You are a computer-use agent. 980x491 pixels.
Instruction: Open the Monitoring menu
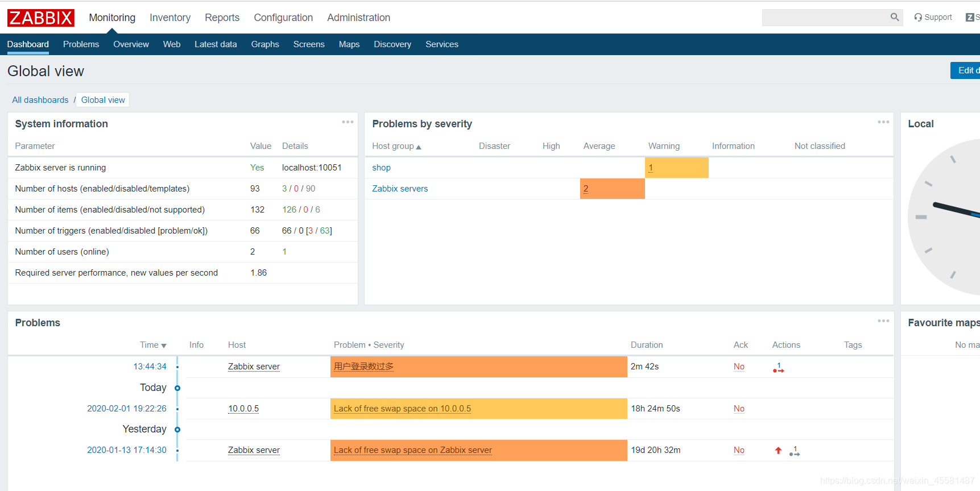(x=112, y=18)
